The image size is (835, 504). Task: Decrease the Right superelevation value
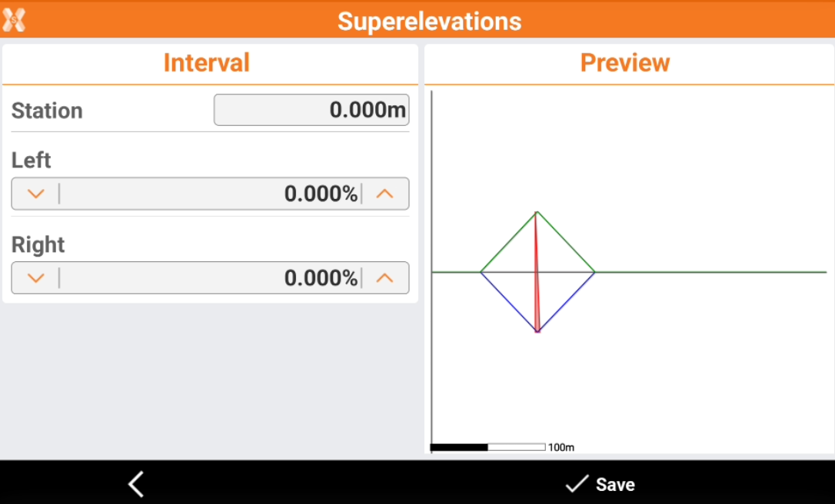click(x=35, y=278)
